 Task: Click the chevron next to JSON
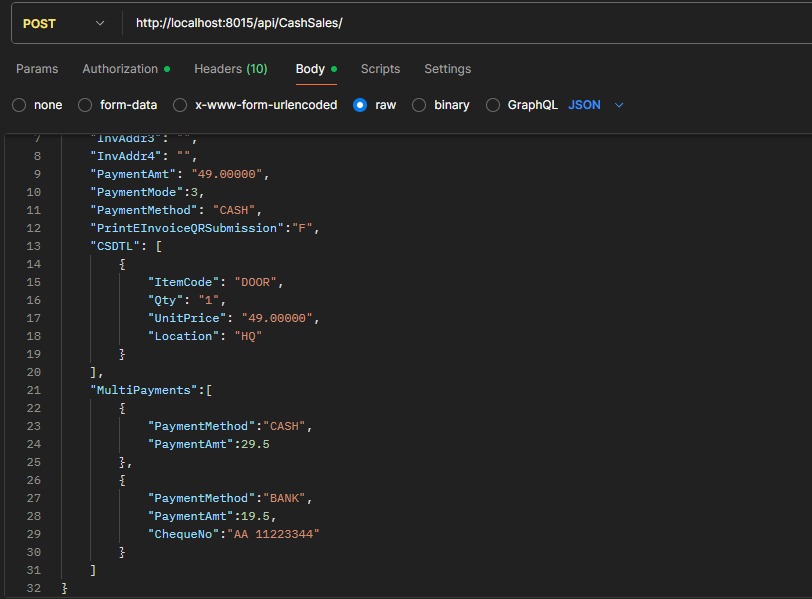619,105
